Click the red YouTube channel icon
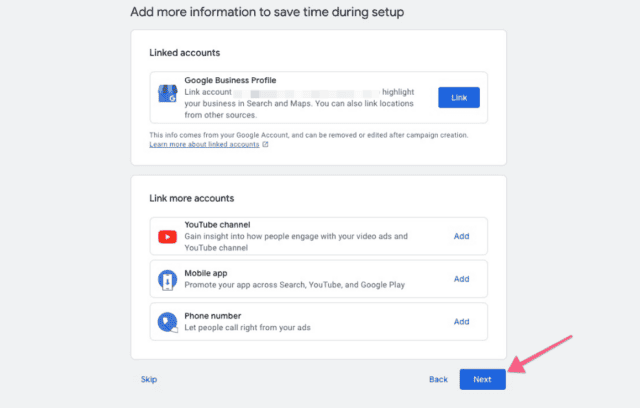This screenshot has width=640, height=408. pos(167,237)
